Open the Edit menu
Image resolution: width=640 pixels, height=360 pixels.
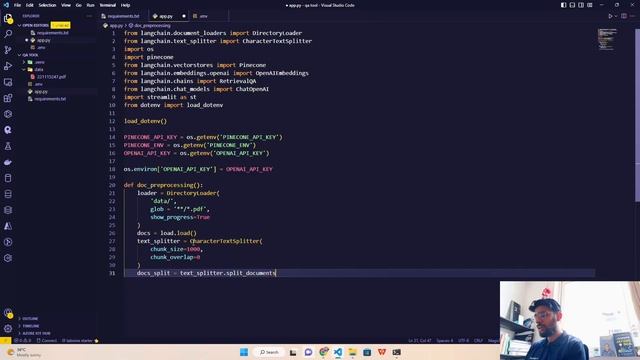[30, 5]
